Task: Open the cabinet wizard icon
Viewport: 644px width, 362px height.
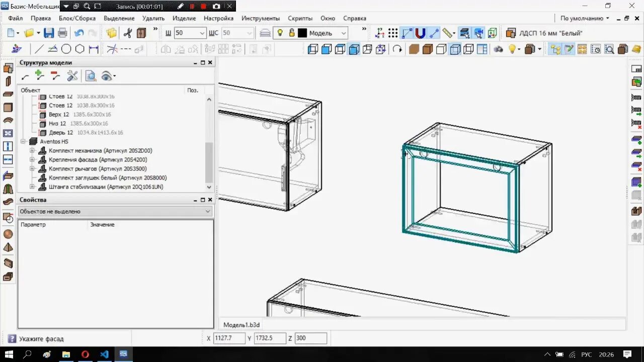Action: pyautogui.click(x=141, y=33)
